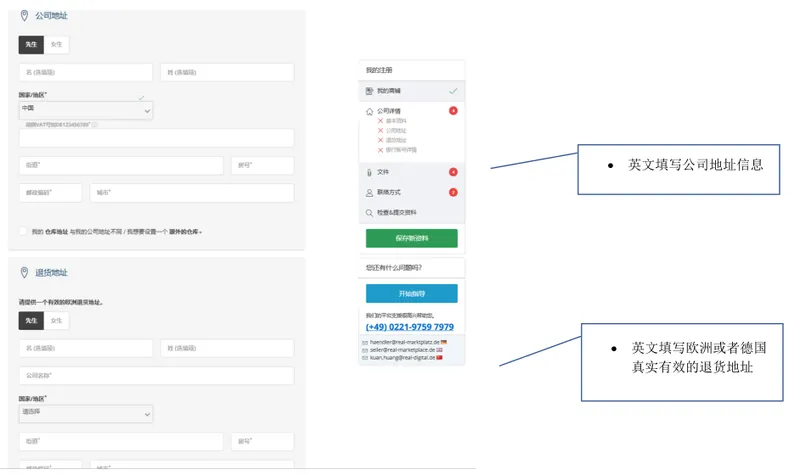Click the paperclip icon beside 文件
Viewport: 800px width, 475px height.
click(x=369, y=172)
